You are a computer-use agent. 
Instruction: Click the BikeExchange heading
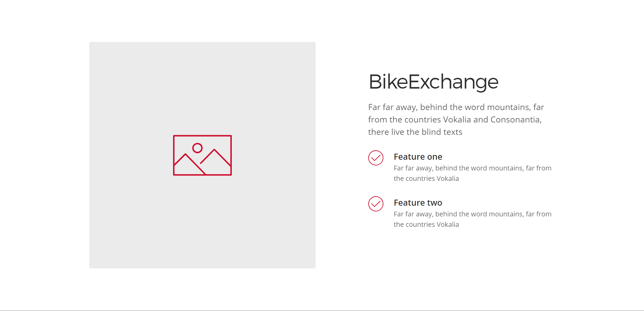[x=433, y=82]
